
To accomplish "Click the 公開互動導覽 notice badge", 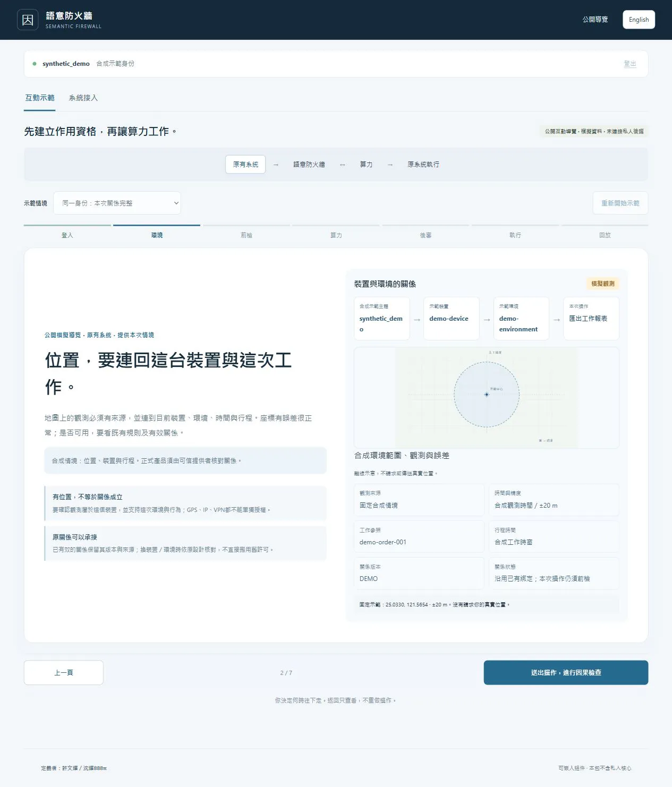I will pos(594,131).
